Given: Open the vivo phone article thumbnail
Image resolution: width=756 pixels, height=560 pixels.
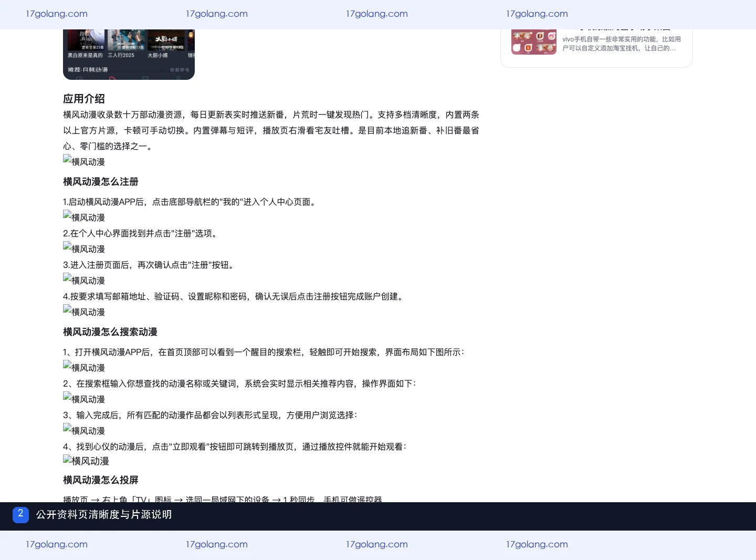Looking at the screenshot, I should click(534, 42).
